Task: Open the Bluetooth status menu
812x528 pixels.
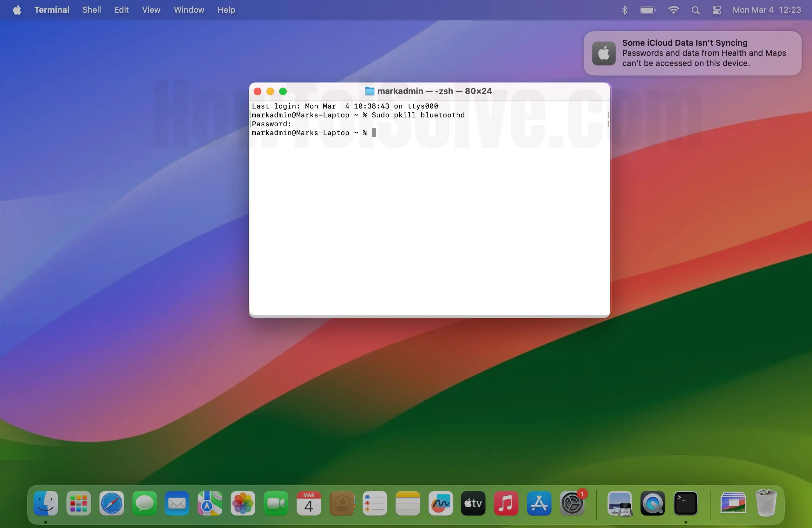Action: tap(624, 10)
